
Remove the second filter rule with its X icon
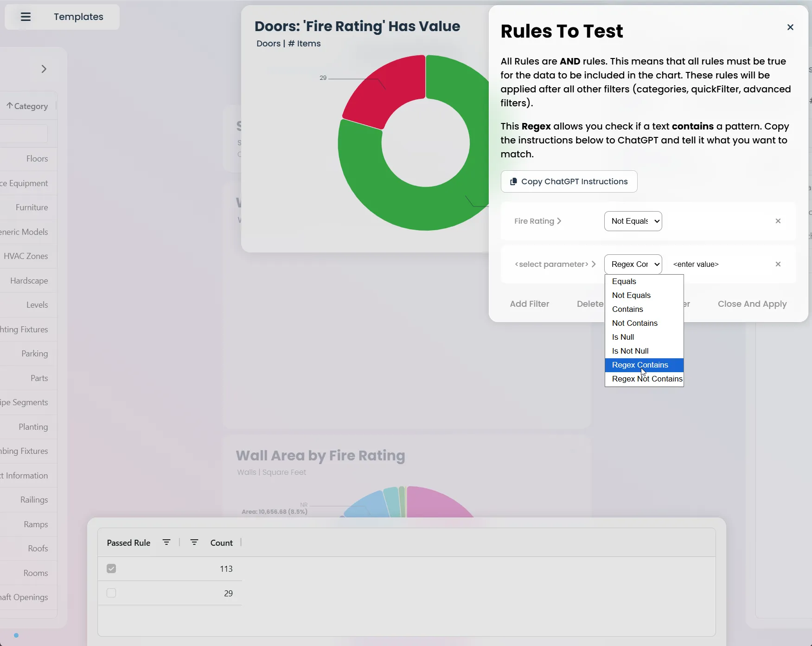[x=778, y=264]
